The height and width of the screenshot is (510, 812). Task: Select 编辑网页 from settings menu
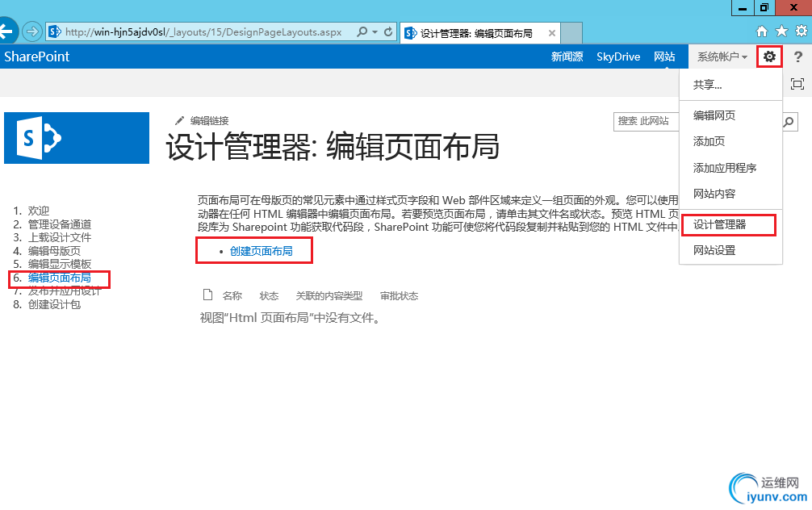[730, 115]
